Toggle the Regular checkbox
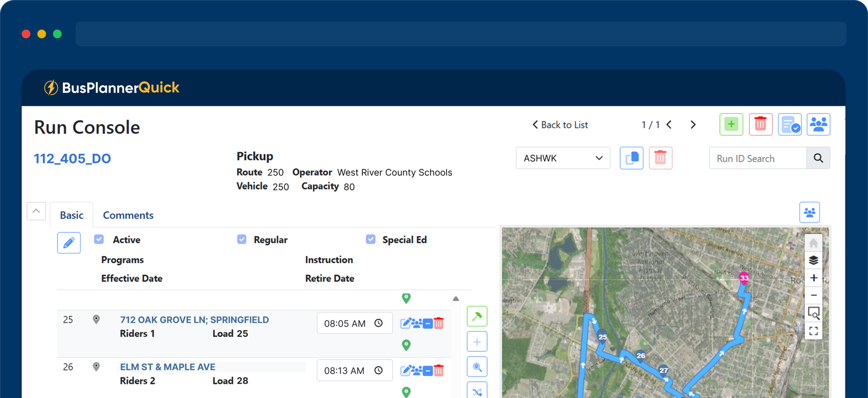868x398 pixels. point(242,239)
